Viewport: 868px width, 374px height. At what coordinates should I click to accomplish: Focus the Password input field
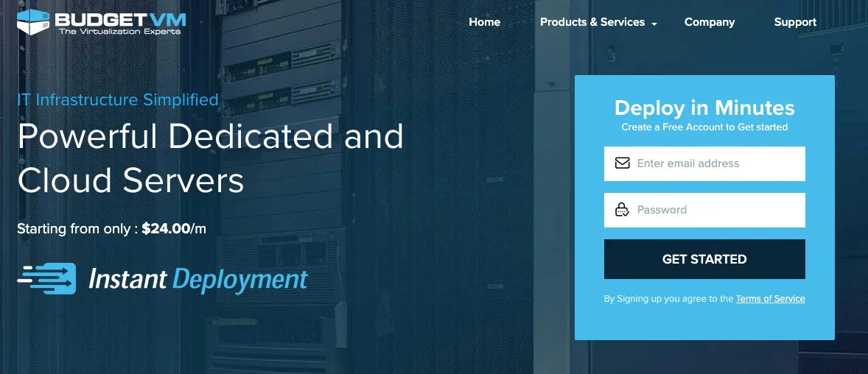(704, 210)
